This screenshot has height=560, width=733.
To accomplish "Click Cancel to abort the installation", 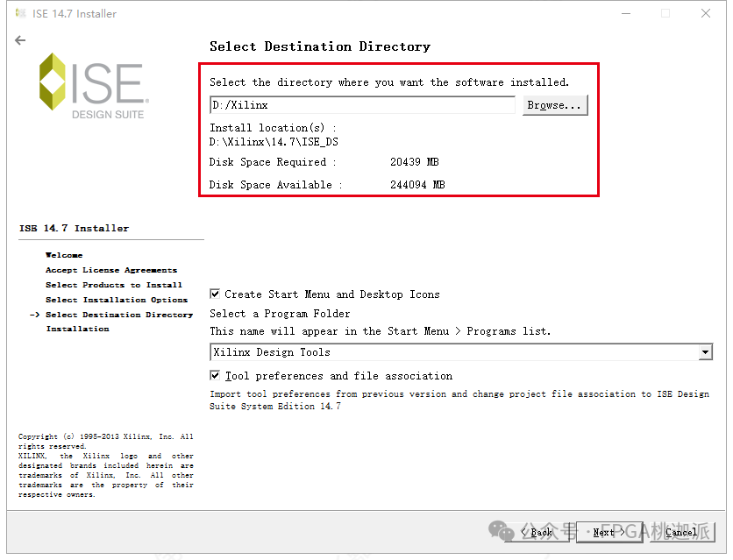I will (x=680, y=531).
